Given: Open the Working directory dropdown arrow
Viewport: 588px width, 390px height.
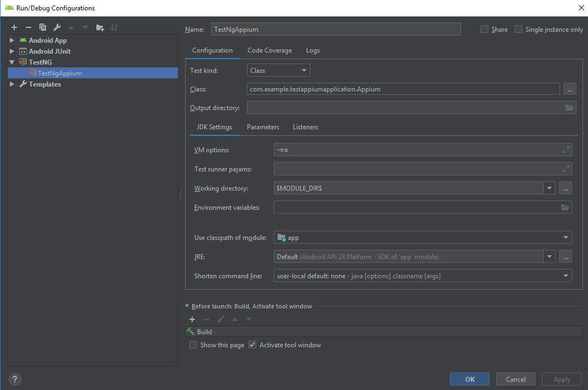Looking at the screenshot, I should [x=549, y=188].
